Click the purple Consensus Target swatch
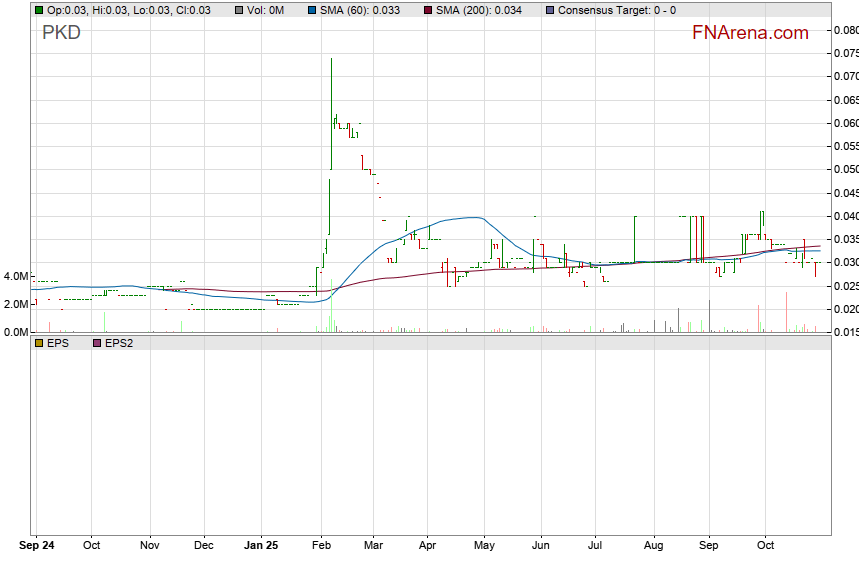Screen dimensions: 859x566 coord(549,10)
